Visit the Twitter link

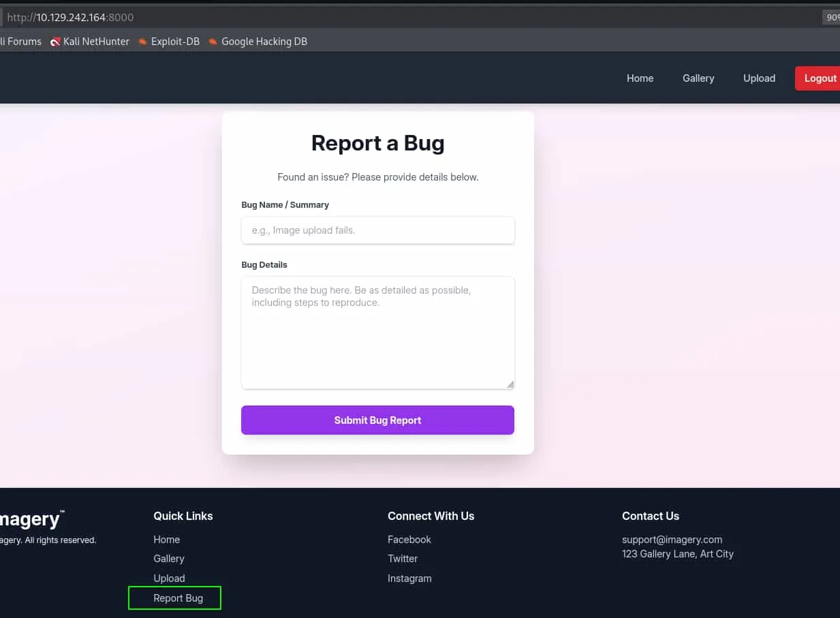[403, 559]
